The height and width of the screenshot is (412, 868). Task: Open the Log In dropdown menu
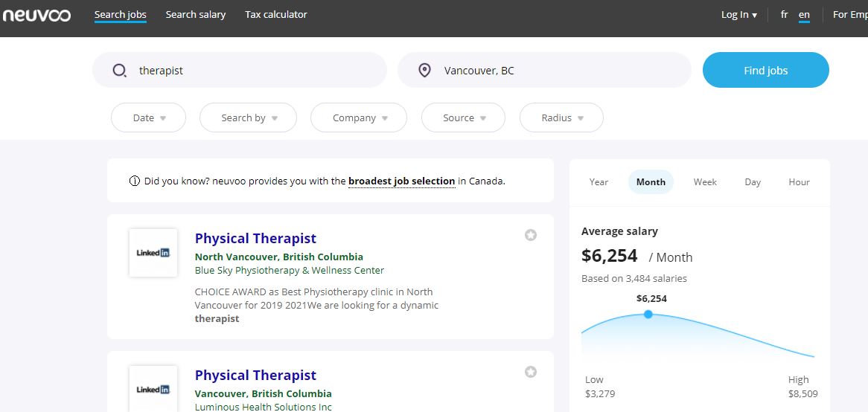739,15
